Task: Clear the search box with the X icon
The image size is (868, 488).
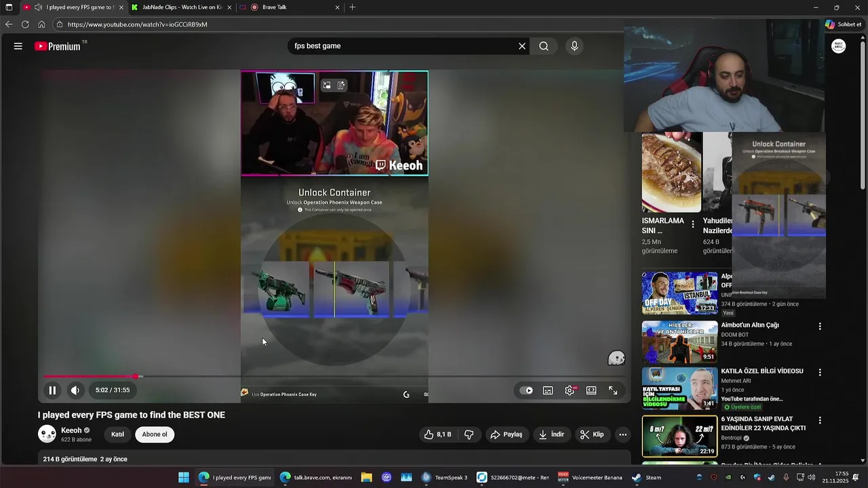Action: [522, 46]
